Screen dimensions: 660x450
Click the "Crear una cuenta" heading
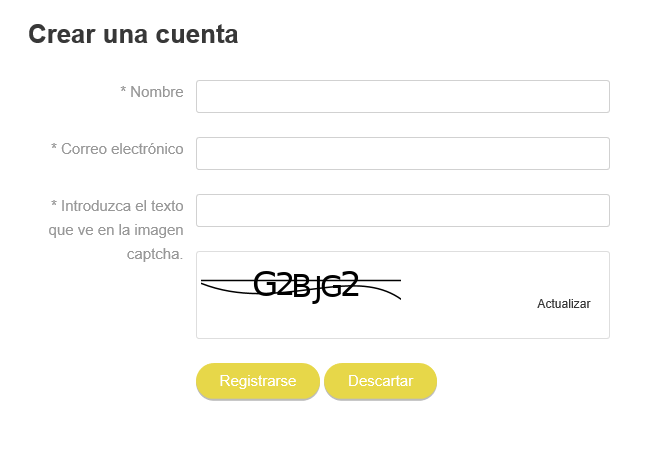coord(133,34)
